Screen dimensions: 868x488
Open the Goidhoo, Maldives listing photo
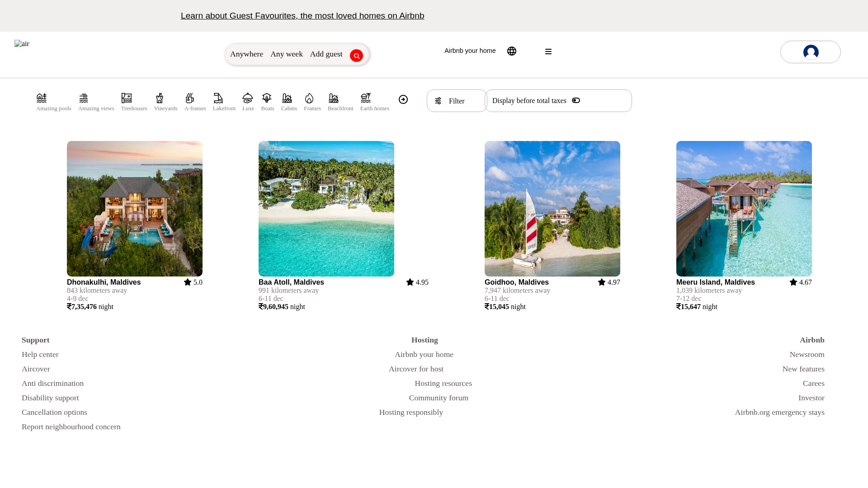552,209
